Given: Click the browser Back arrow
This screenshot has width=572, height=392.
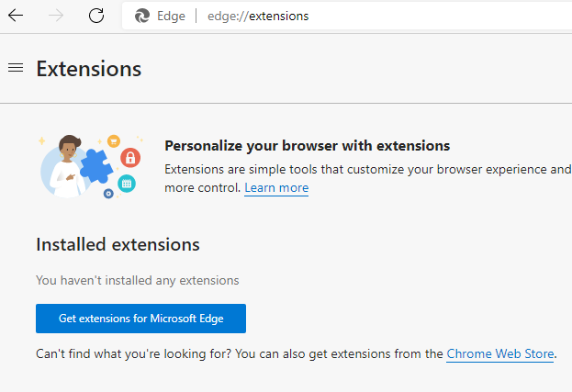Looking at the screenshot, I should 16,16.
